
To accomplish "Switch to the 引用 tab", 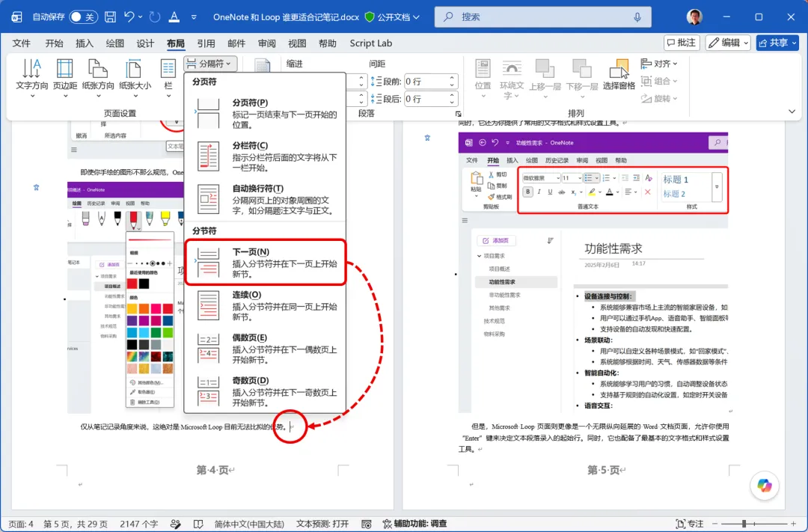I will (x=206, y=43).
